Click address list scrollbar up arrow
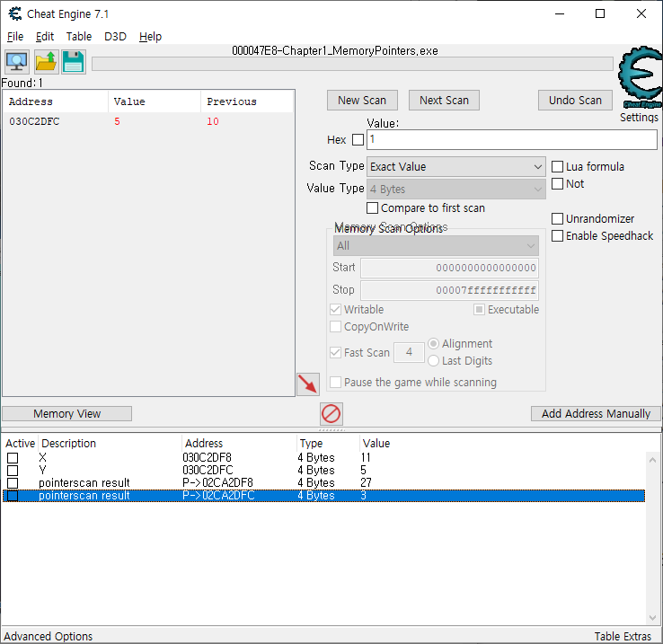Screen dimensions: 663x644 (652, 460)
